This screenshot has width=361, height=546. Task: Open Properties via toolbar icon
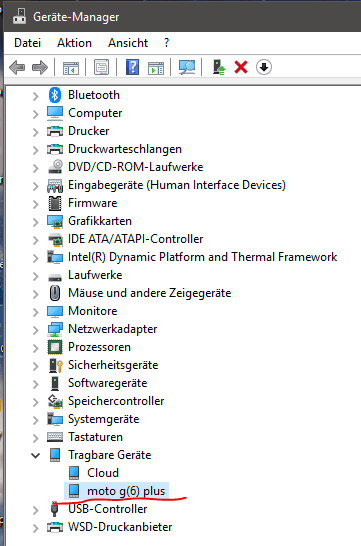(x=101, y=67)
